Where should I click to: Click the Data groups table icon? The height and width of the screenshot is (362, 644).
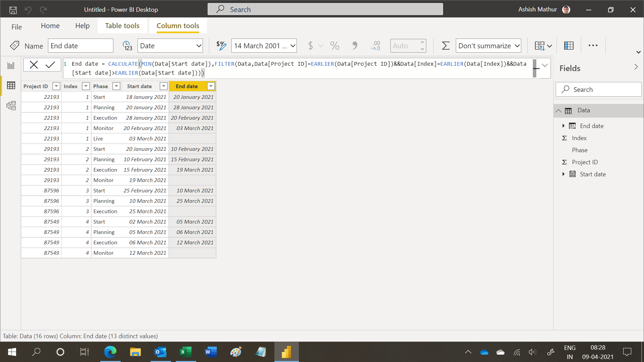tap(569, 46)
